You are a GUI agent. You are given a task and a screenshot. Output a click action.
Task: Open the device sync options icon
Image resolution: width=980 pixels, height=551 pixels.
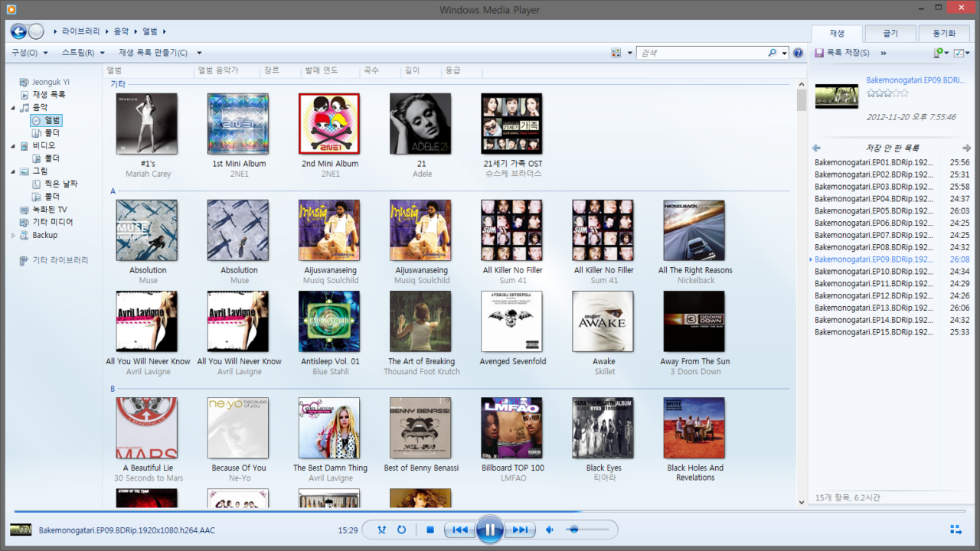pyautogui.click(x=939, y=53)
